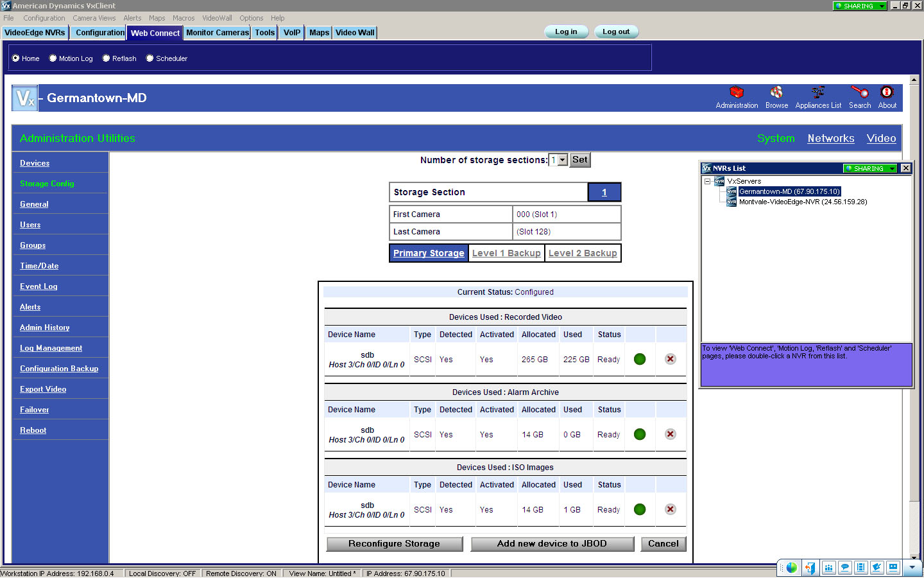Screen dimensions: 924x578
Task: Open the Failover sidebar link
Action: pos(35,410)
